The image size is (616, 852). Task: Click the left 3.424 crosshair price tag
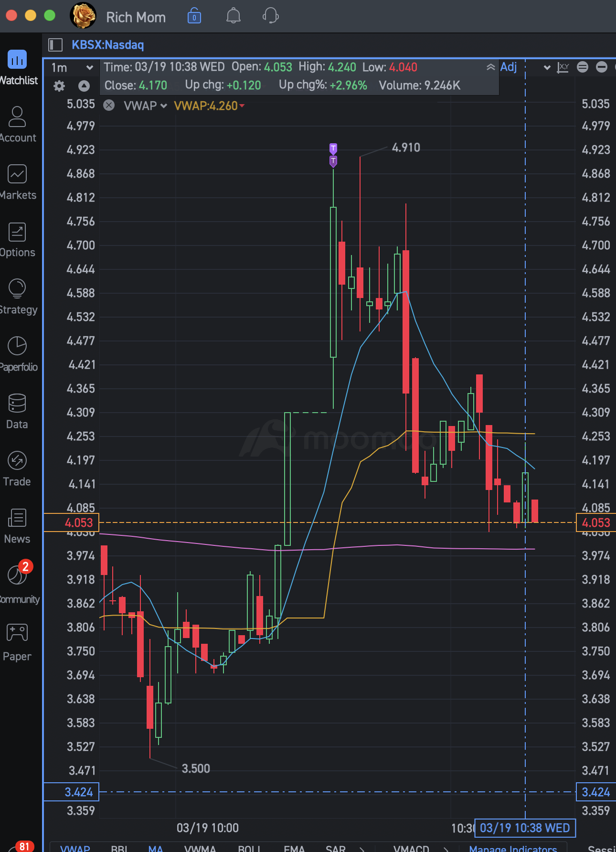pyautogui.click(x=72, y=792)
